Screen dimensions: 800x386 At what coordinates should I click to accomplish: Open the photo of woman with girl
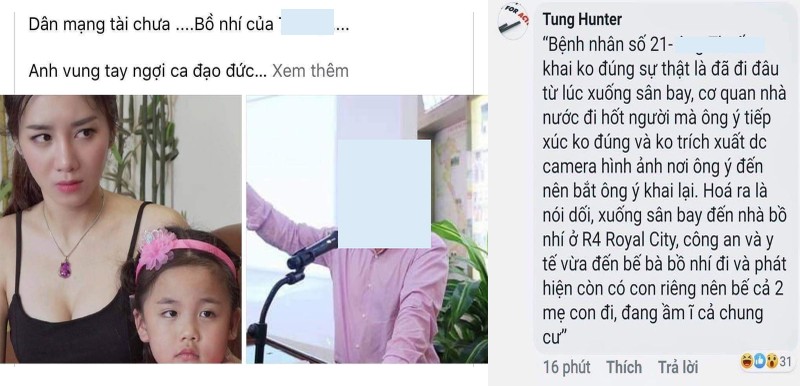click(x=121, y=229)
